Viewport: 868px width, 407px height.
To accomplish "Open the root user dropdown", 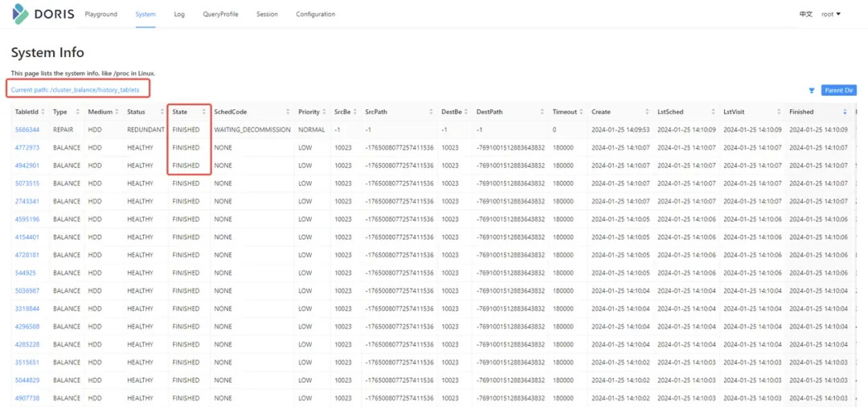I will click(831, 14).
